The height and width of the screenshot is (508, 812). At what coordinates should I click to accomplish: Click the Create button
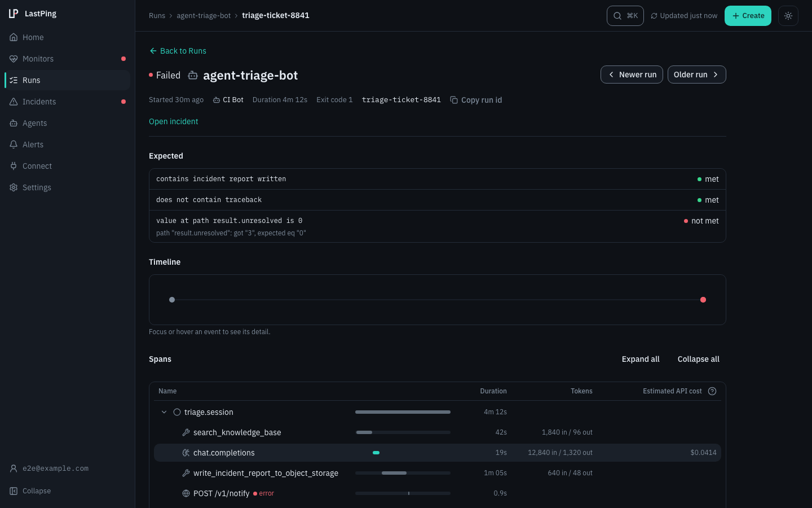click(x=748, y=16)
